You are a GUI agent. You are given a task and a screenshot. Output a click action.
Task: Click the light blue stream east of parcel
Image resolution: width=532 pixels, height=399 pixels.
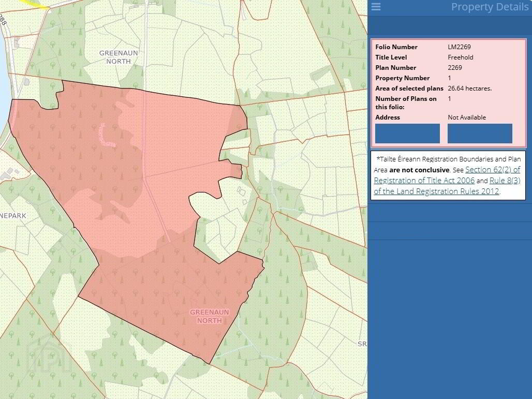[321, 211]
